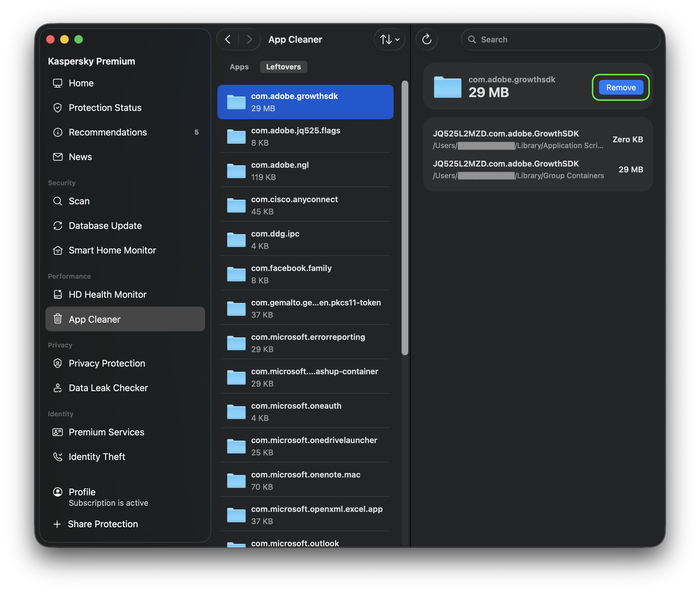
Task: Select com.microsoft.oneauth row
Action: [305, 411]
